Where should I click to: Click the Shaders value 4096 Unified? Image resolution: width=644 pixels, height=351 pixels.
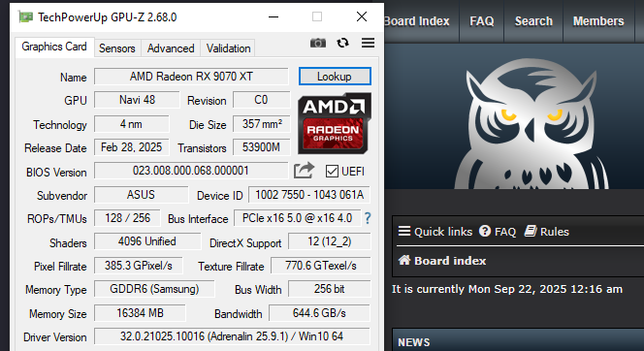pyautogui.click(x=147, y=241)
